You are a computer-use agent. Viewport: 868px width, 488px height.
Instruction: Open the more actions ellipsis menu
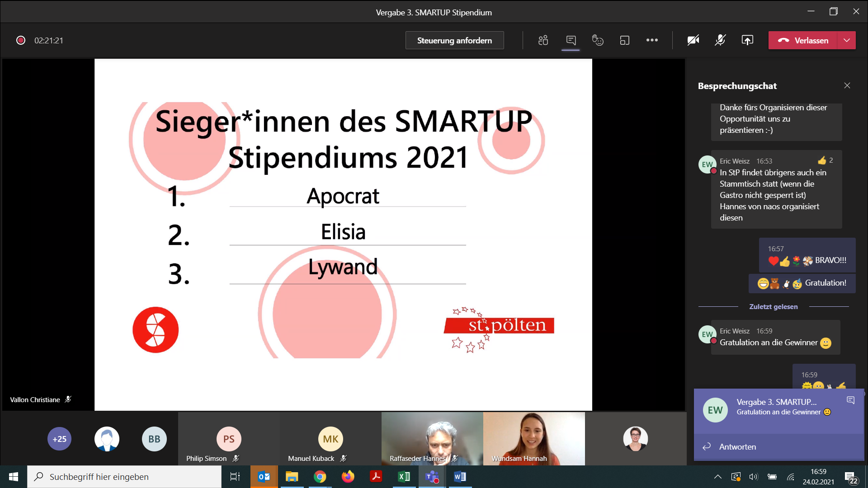(652, 40)
